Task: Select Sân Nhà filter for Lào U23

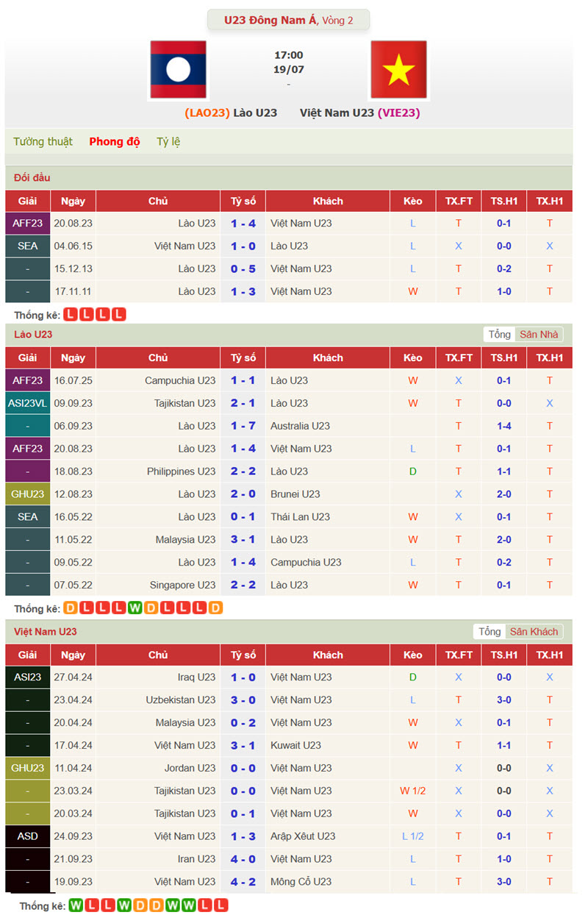Action: tap(539, 335)
